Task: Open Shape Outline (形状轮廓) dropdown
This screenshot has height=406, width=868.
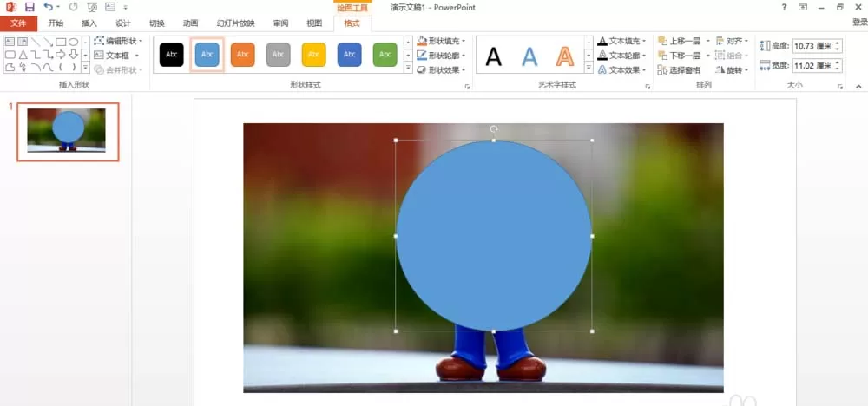Action: click(x=441, y=56)
